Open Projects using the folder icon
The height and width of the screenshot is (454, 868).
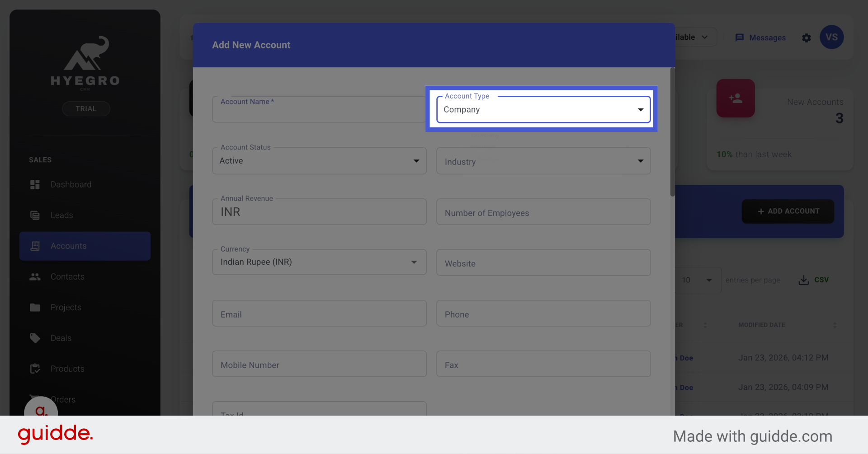click(x=35, y=307)
